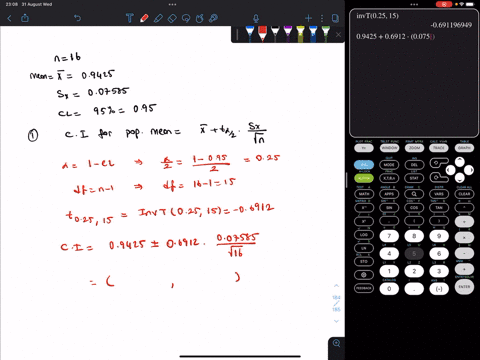Select the Text tool

click(x=129, y=18)
